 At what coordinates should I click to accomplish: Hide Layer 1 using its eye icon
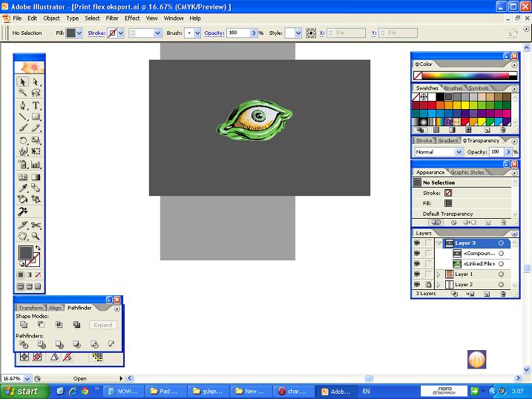[417, 274]
